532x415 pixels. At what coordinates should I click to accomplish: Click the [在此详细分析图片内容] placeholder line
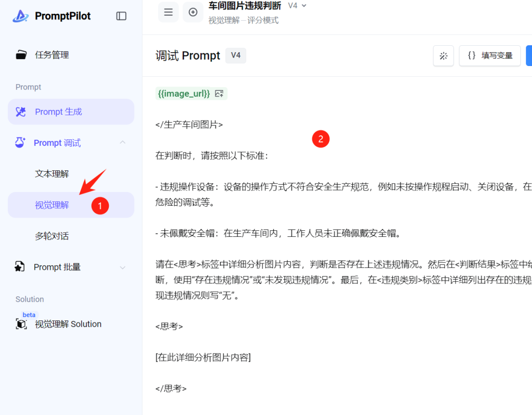pyautogui.click(x=203, y=357)
